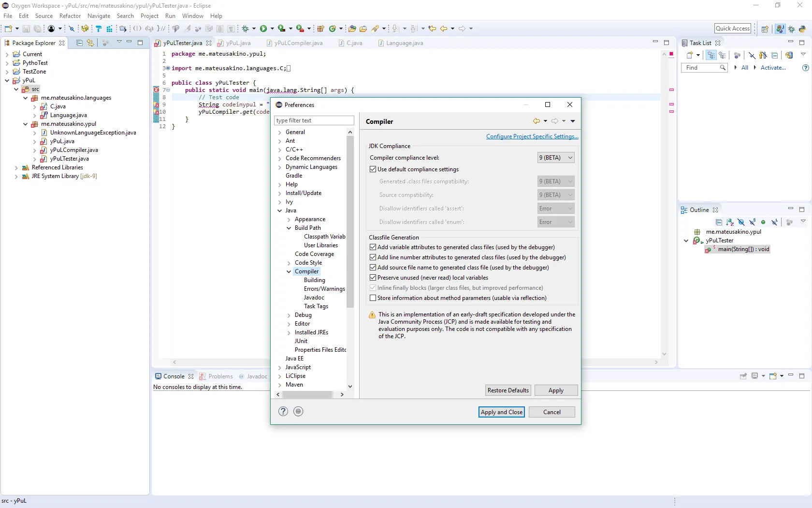Click the New Java Class toolbar icon

pyautogui.click(x=333, y=29)
